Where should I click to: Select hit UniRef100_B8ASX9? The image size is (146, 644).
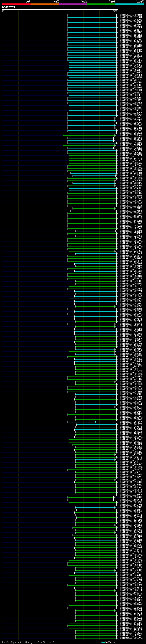coord(131,163)
